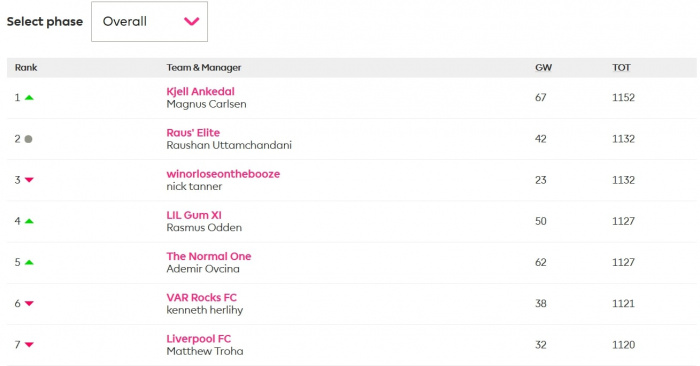Image resolution: width=700 pixels, height=366 pixels.
Task: Click red down arrow beside rank 6
Action: [x=29, y=304]
